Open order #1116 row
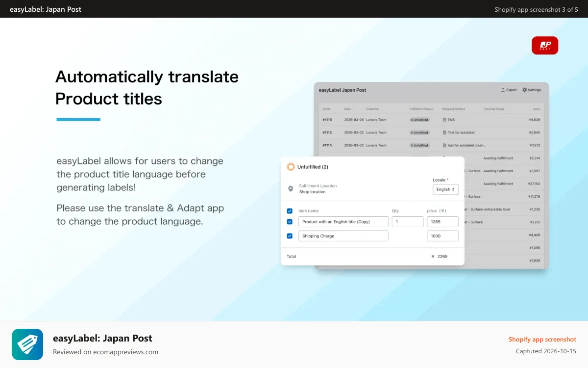The image size is (588, 368). [x=431, y=120]
